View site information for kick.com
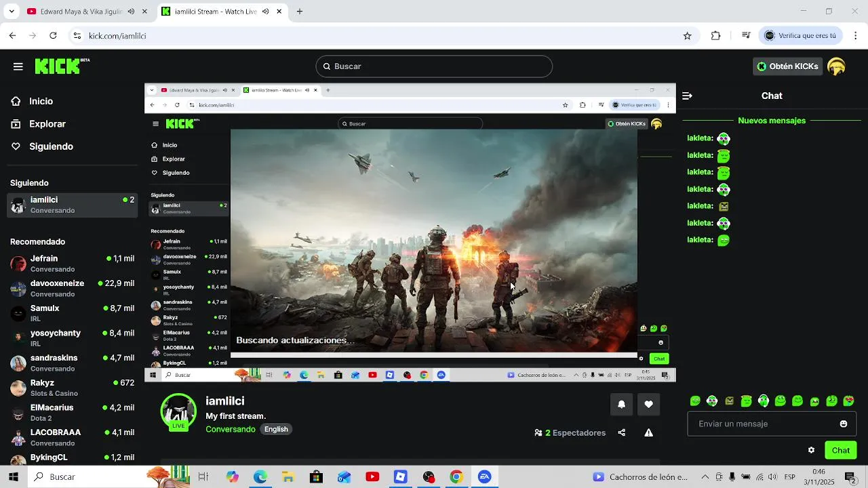 tap(77, 36)
